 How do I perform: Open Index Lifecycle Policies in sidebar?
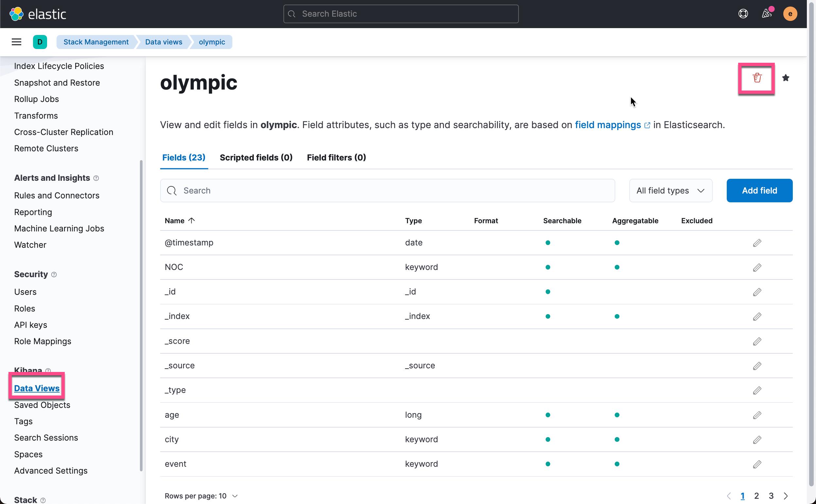59,66
